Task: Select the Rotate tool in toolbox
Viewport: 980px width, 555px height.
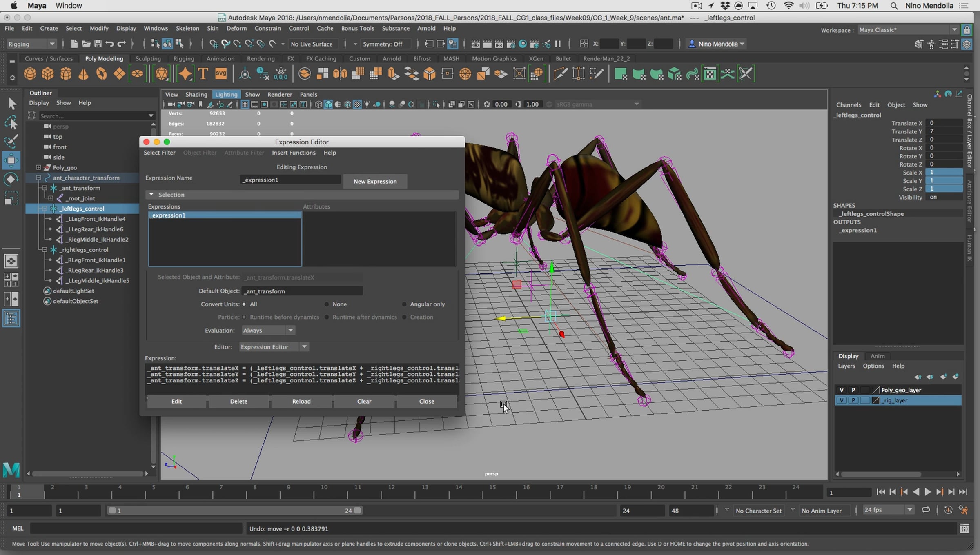Action: (11, 180)
